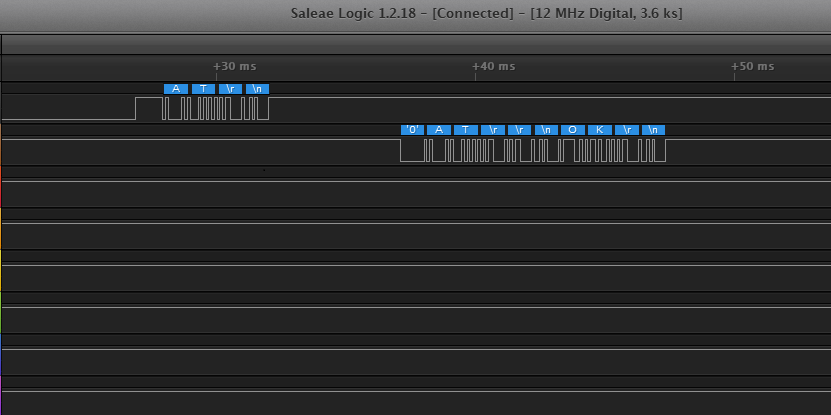Select the 'A' byte on the second channel

click(x=439, y=130)
